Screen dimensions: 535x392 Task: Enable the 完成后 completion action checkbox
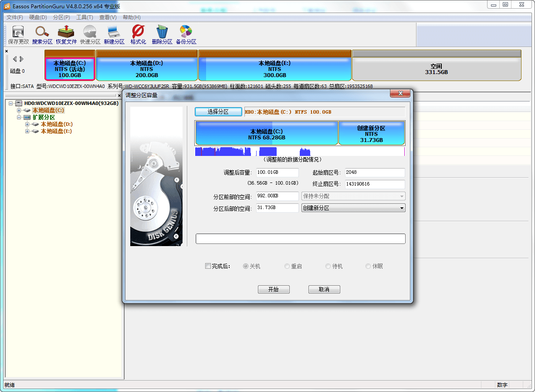[208, 266]
